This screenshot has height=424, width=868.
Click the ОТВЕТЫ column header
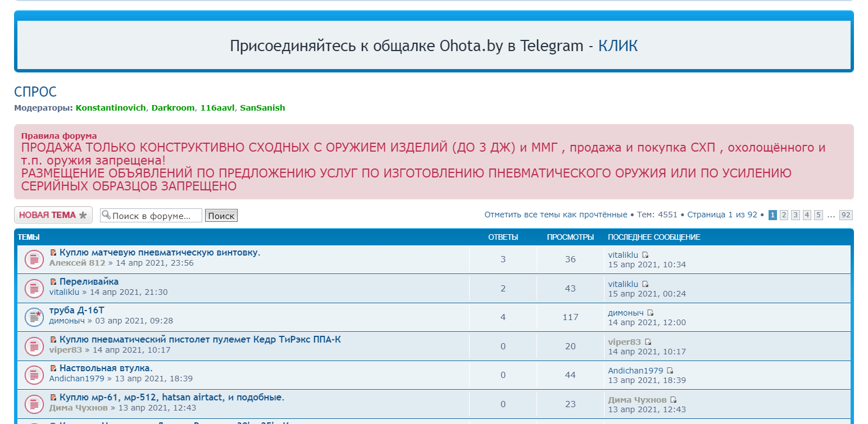503,238
